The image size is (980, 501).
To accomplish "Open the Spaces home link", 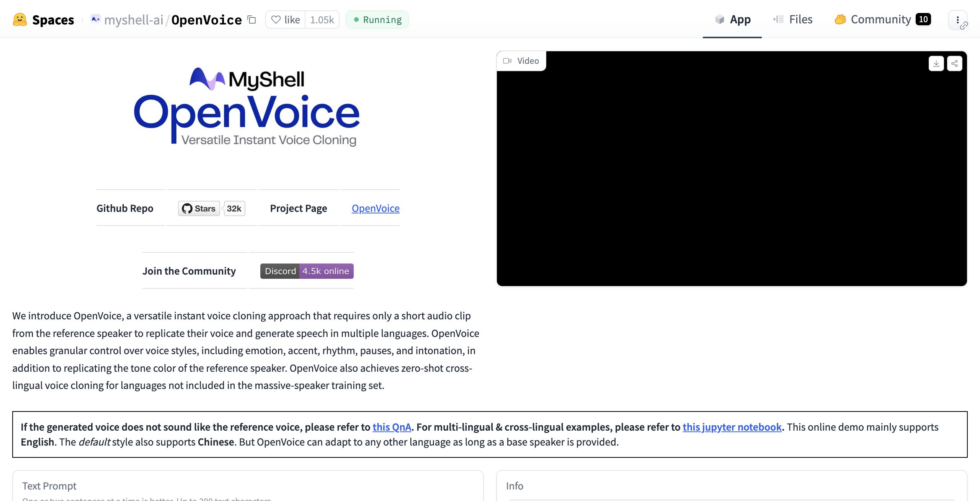I will coord(53,20).
